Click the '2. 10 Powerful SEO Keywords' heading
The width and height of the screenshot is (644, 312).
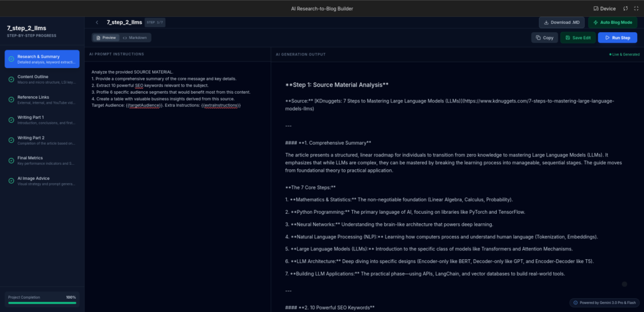point(330,308)
